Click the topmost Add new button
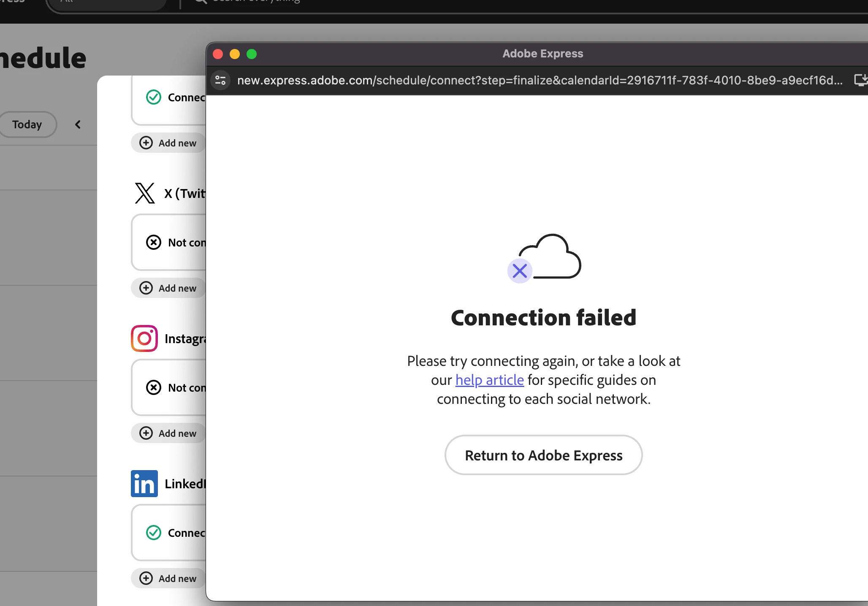Viewport: 868px width, 606px height. coord(169,143)
